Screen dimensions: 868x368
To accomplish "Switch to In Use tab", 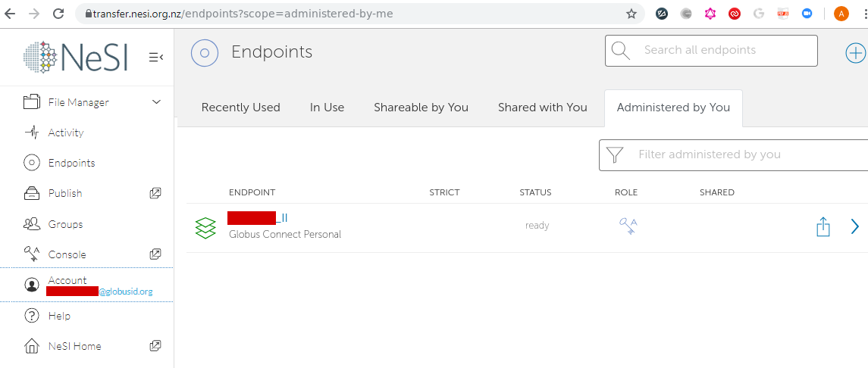I will (327, 108).
